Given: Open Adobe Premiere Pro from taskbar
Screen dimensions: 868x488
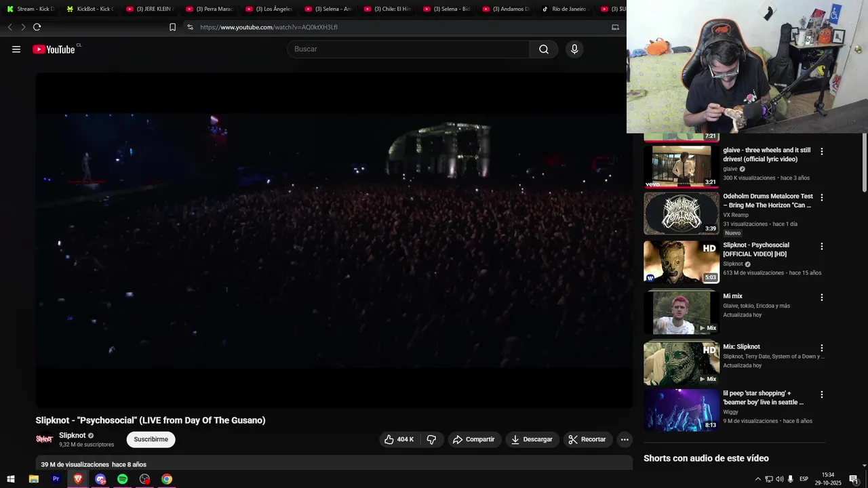Looking at the screenshot, I should tap(56, 479).
